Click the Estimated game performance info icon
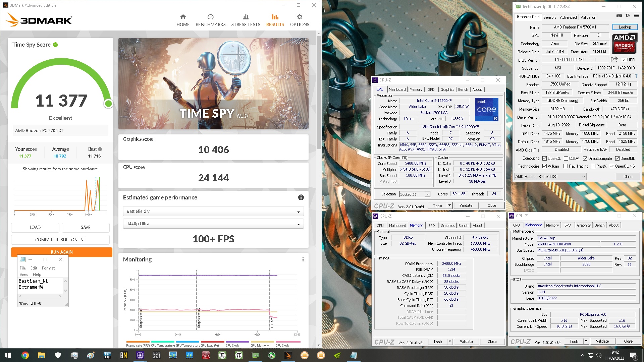The height and width of the screenshot is (362, 644). coord(301,197)
